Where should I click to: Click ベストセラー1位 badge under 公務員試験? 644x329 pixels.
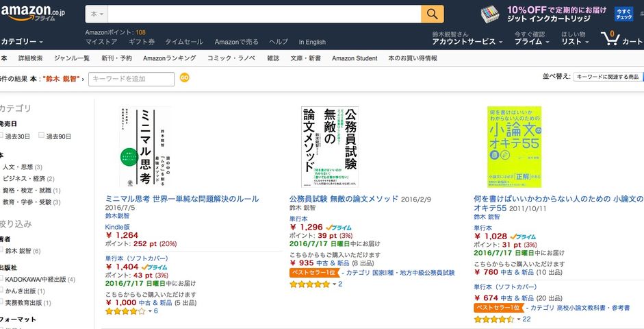[314, 273]
